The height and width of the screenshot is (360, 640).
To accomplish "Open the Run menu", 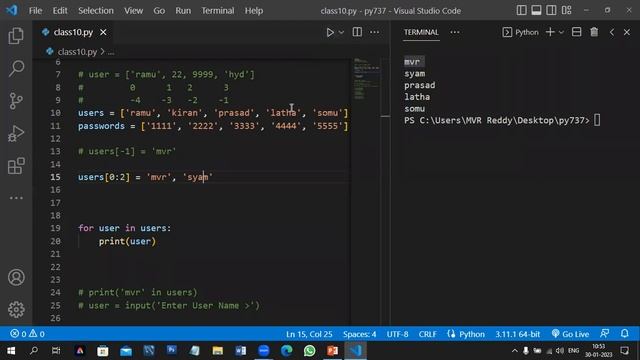I will (183, 11).
